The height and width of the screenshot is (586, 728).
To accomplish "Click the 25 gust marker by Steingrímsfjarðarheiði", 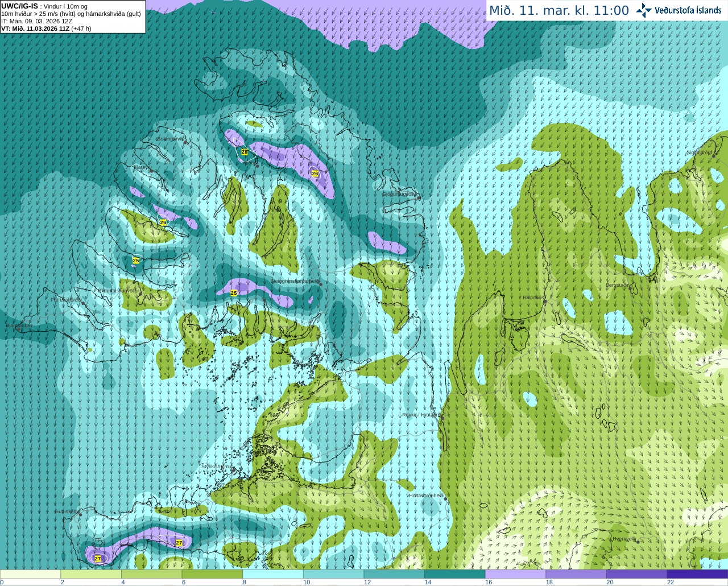I will point(234,293).
